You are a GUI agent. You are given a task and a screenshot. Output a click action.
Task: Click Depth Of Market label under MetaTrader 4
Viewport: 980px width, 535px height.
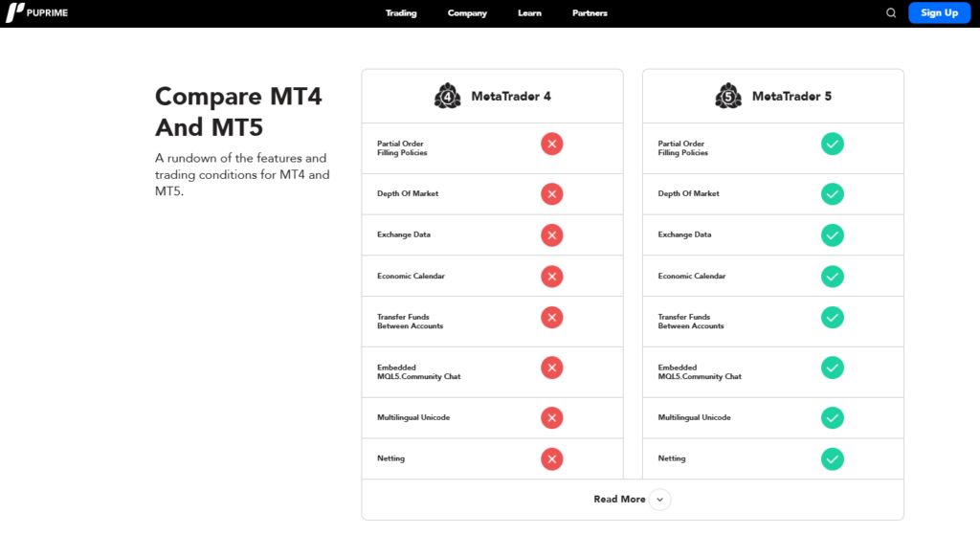[x=408, y=193]
